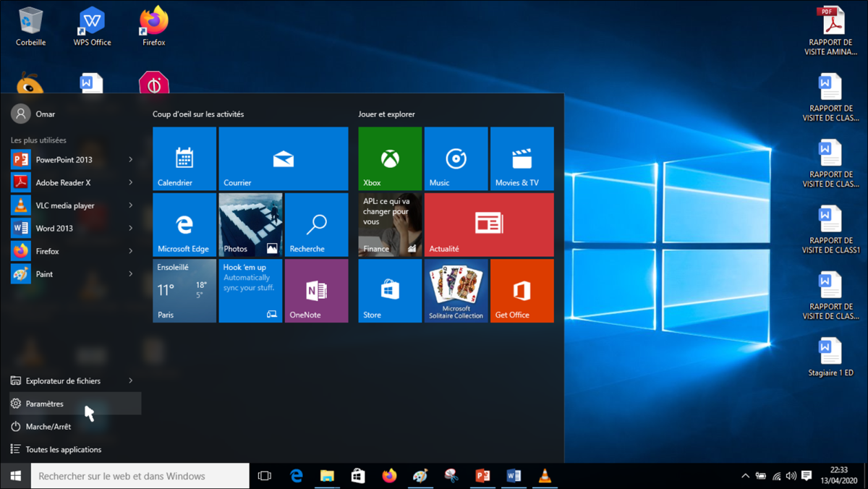Expand Explorateur de fichiers arrow

pyautogui.click(x=131, y=380)
